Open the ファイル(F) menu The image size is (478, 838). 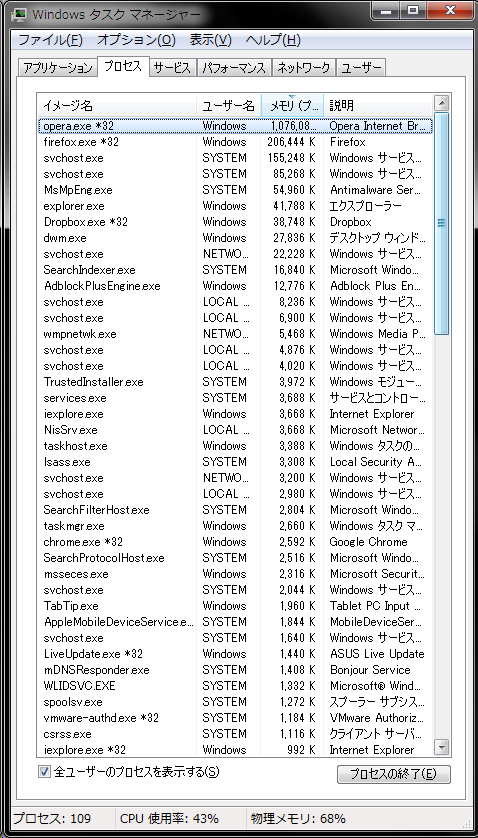pos(51,40)
